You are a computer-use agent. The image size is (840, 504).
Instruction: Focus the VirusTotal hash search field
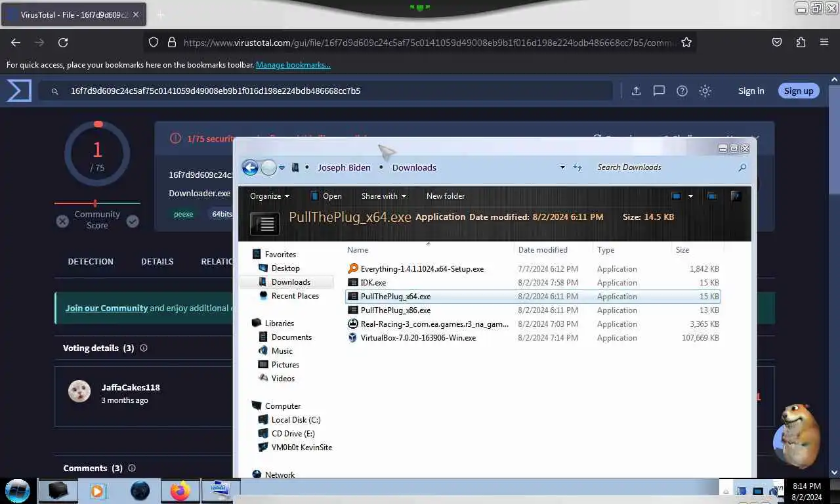tap(325, 91)
